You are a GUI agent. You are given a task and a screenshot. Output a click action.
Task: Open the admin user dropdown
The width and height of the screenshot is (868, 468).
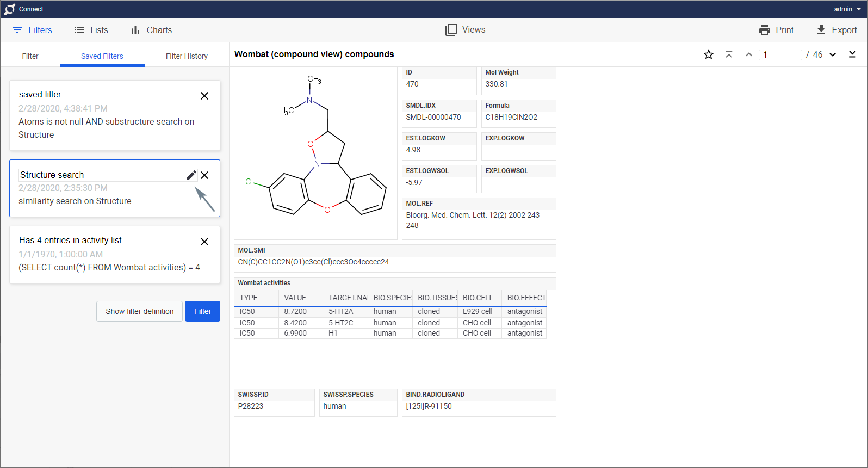[847, 9]
